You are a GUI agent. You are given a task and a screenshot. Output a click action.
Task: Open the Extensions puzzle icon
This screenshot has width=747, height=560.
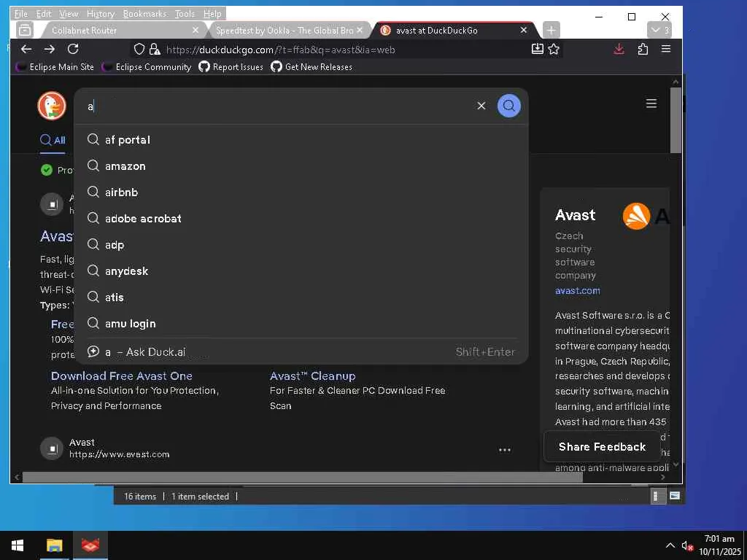[643, 49]
